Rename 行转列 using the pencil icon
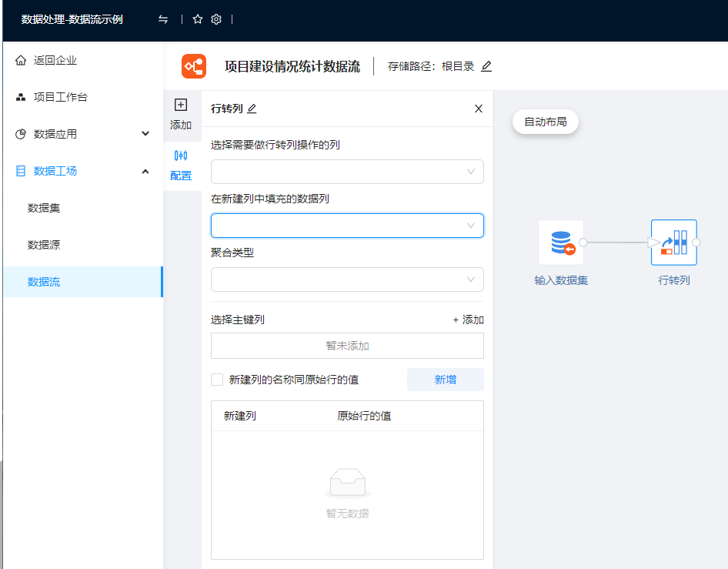 tap(252, 109)
